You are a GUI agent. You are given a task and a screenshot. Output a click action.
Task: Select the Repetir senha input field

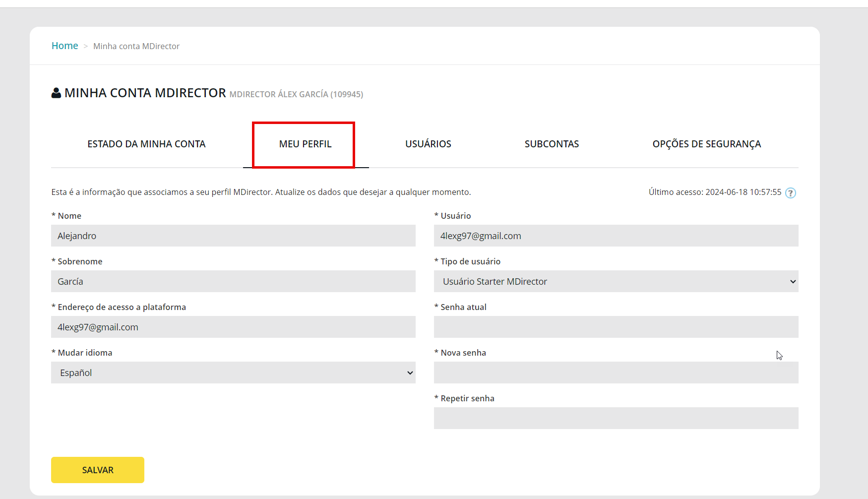click(616, 418)
